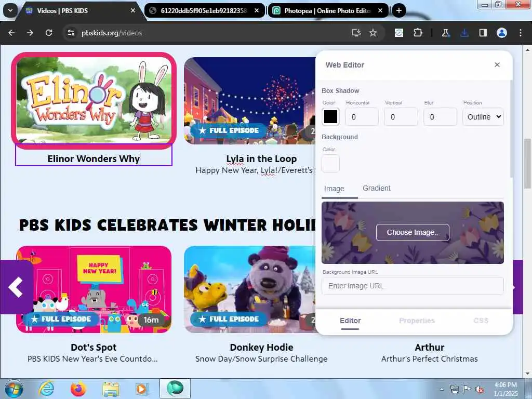
Task: Click the Dot's Spot title link
Action: [x=94, y=348]
